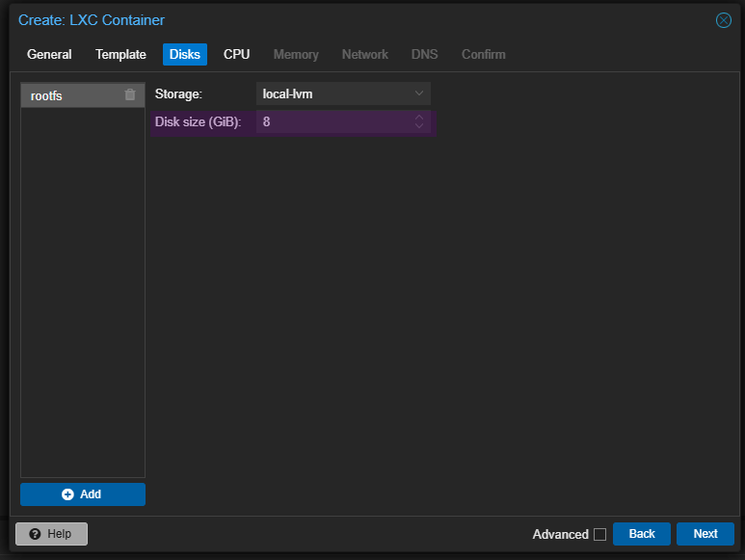Image resolution: width=745 pixels, height=560 pixels.
Task: Open the Network tab
Action: 365,54
